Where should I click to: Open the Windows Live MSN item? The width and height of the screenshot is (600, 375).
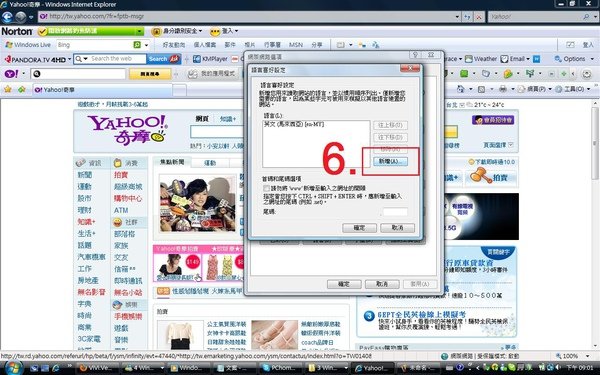(x=295, y=45)
